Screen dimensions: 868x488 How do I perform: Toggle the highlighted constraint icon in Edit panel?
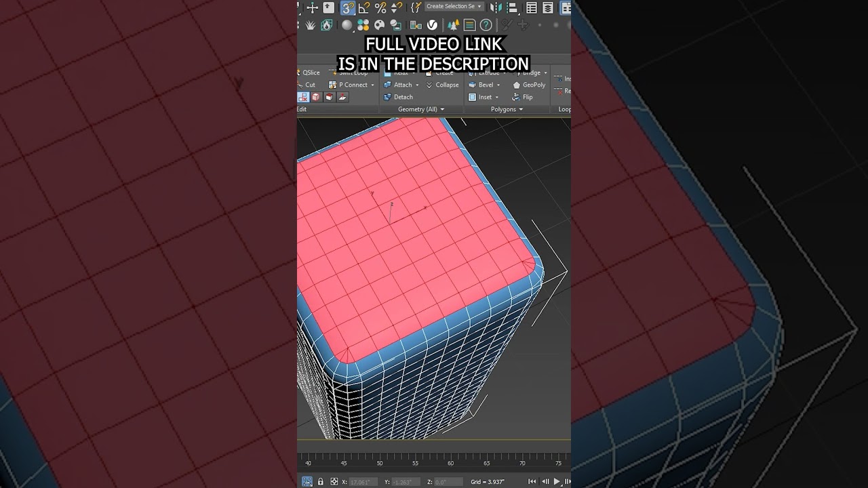point(303,97)
